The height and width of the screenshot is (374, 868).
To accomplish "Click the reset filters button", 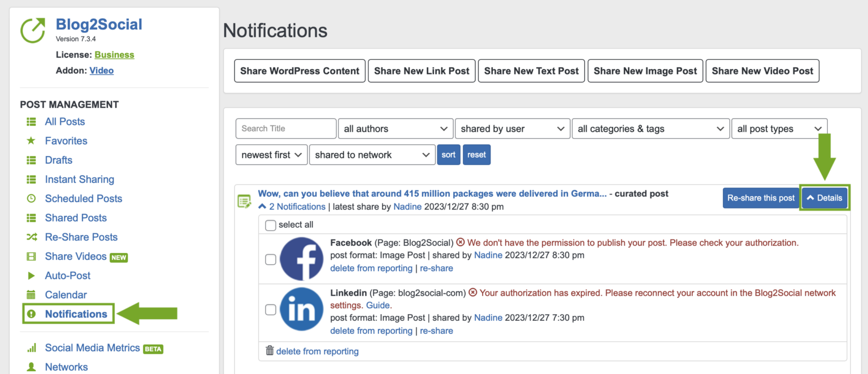I will 476,155.
